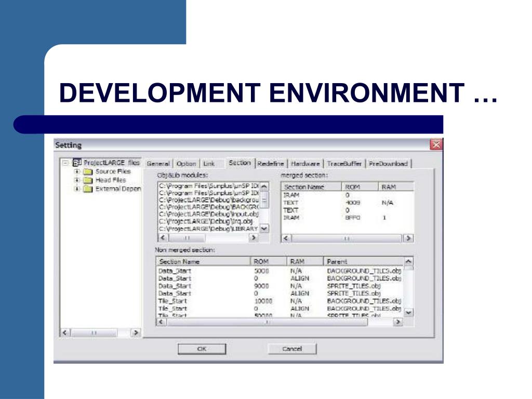
Task: Open the TraceBuffer tab
Action: [344, 164]
